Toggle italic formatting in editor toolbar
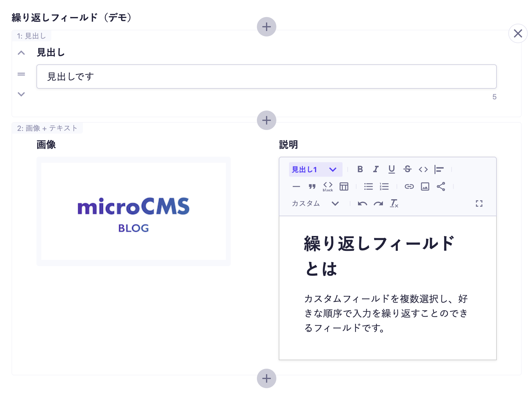 [376, 169]
